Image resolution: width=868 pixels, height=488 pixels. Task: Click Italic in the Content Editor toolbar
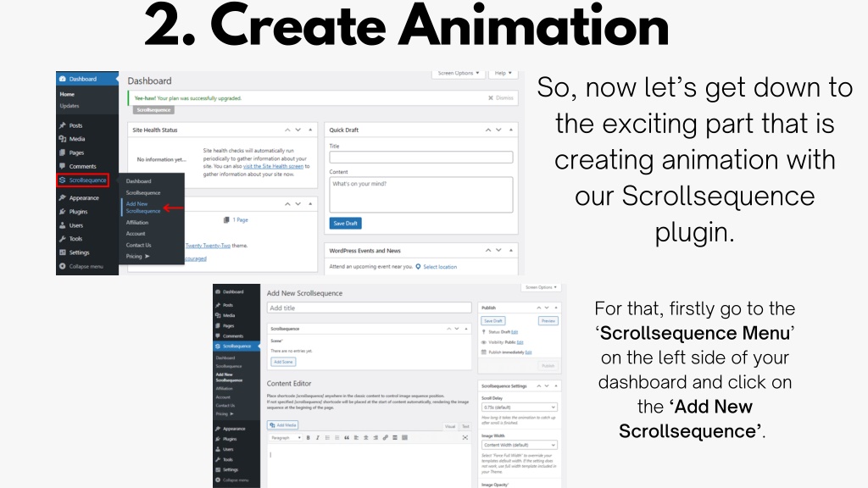(x=318, y=438)
